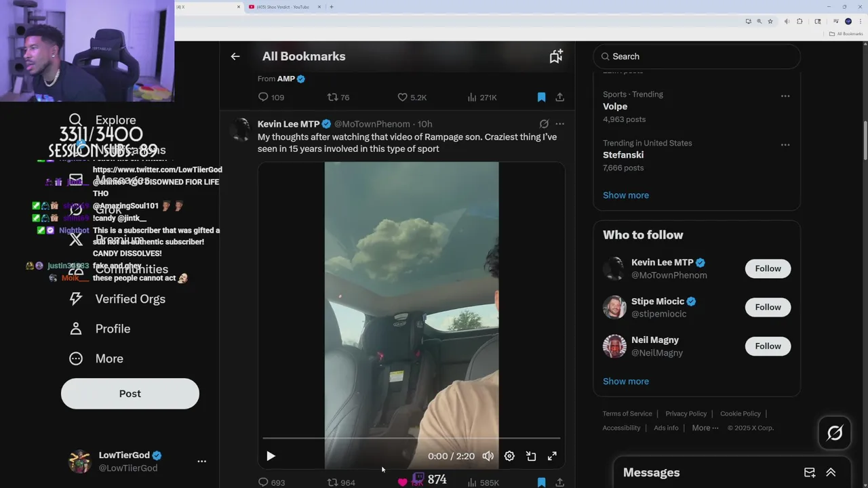Open options for Stefanski trend
Screen dimensions: 868x488
[785, 144]
